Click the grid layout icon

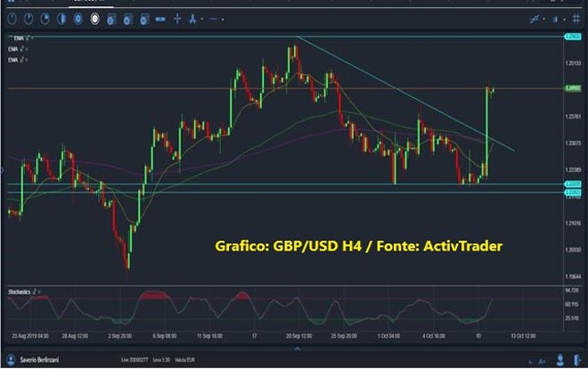click(x=576, y=18)
